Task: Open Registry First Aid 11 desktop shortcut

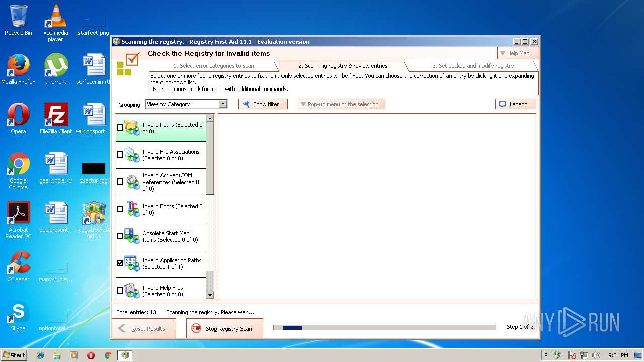Action: 94,220
